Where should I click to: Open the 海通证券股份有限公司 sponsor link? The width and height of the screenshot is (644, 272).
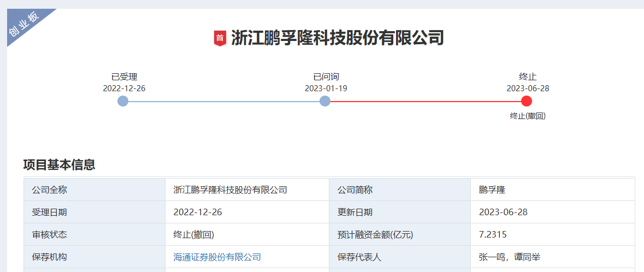pos(217,257)
